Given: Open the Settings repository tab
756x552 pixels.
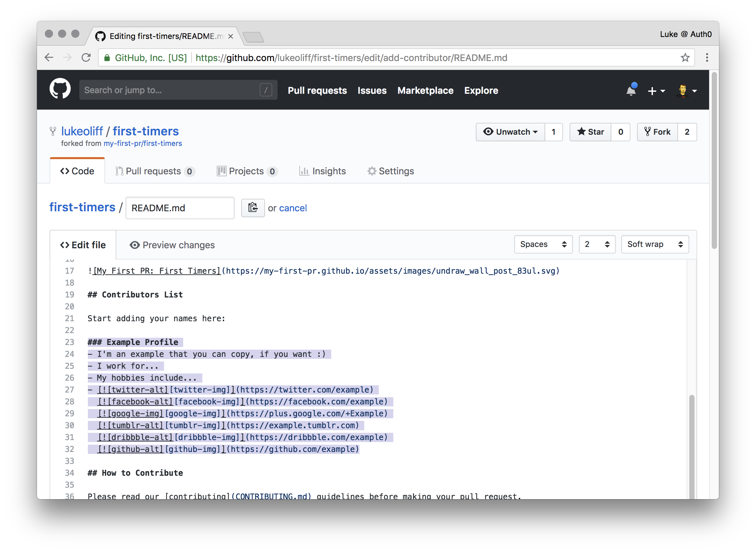Looking at the screenshot, I should pyautogui.click(x=391, y=171).
